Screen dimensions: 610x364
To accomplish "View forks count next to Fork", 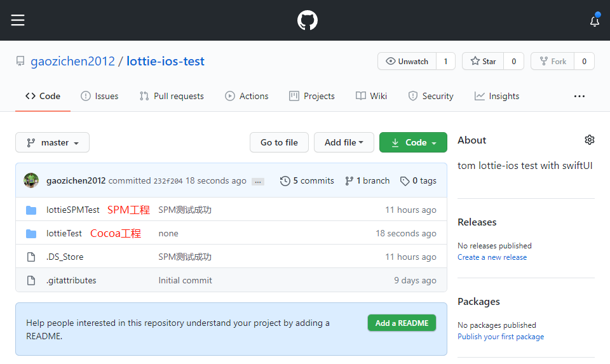I will point(584,62).
